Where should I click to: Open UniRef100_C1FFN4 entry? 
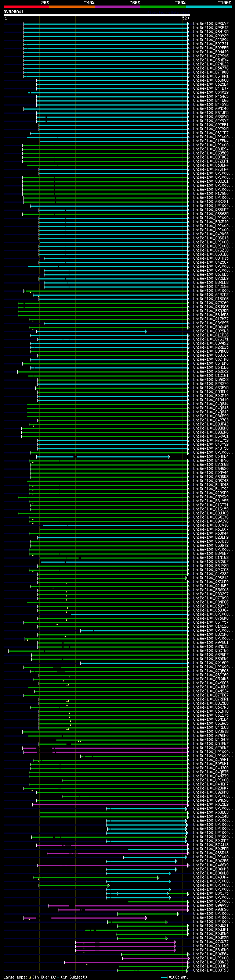point(211,141)
